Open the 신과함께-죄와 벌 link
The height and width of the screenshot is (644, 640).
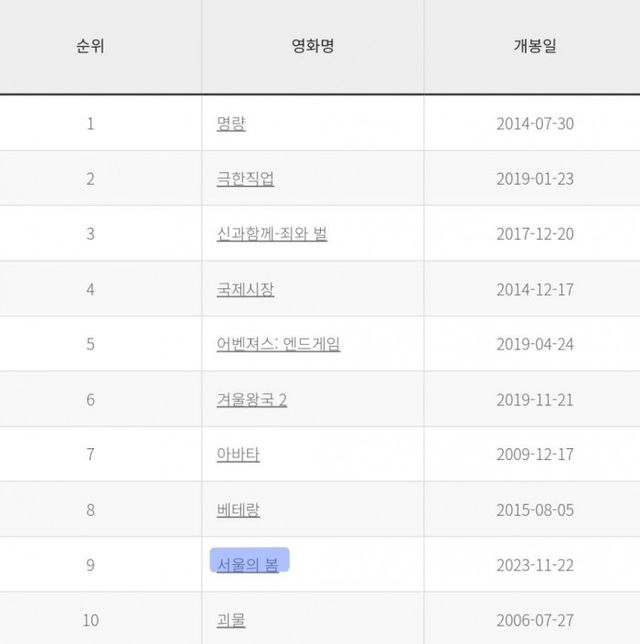point(272,234)
